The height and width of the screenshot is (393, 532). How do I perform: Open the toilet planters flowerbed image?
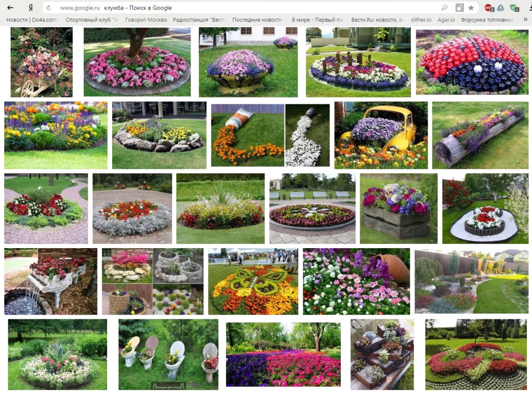[x=168, y=354]
